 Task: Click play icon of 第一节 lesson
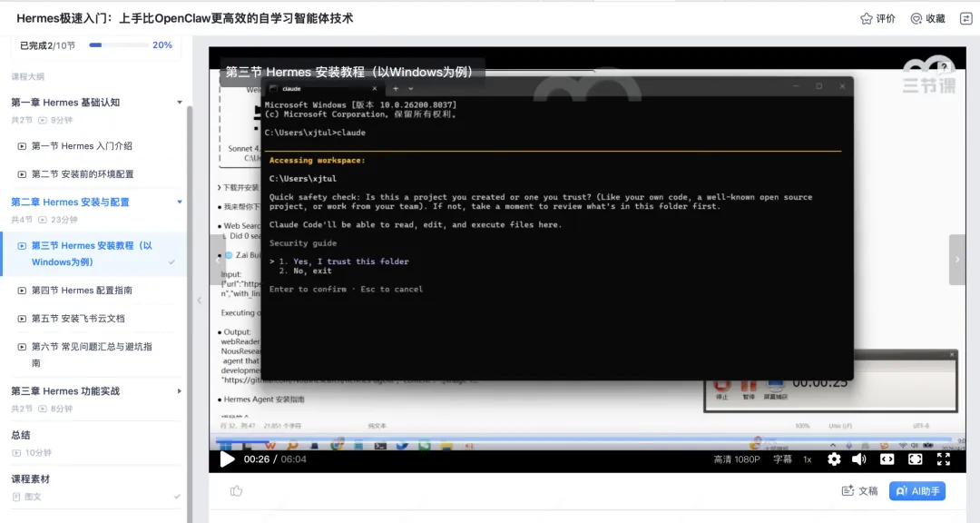coord(22,146)
